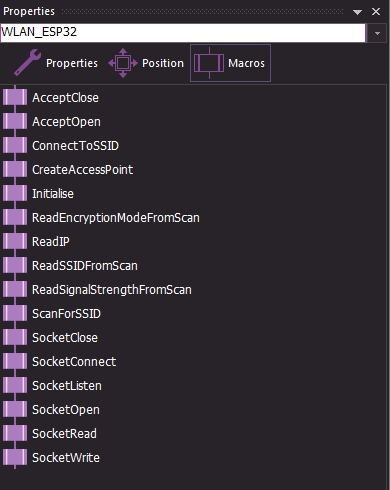Select the ConnectToSSID macro
The width and height of the screenshot is (390, 490).
coord(75,146)
